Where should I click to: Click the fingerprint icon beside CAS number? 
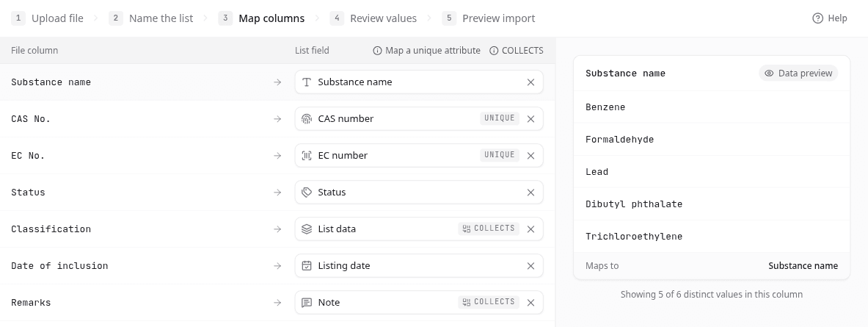click(x=307, y=118)
